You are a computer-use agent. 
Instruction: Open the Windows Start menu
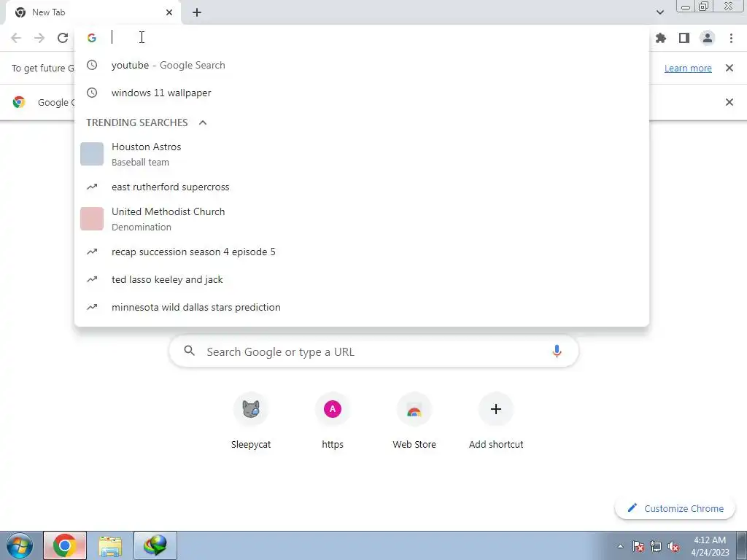(x=20, y=545)
